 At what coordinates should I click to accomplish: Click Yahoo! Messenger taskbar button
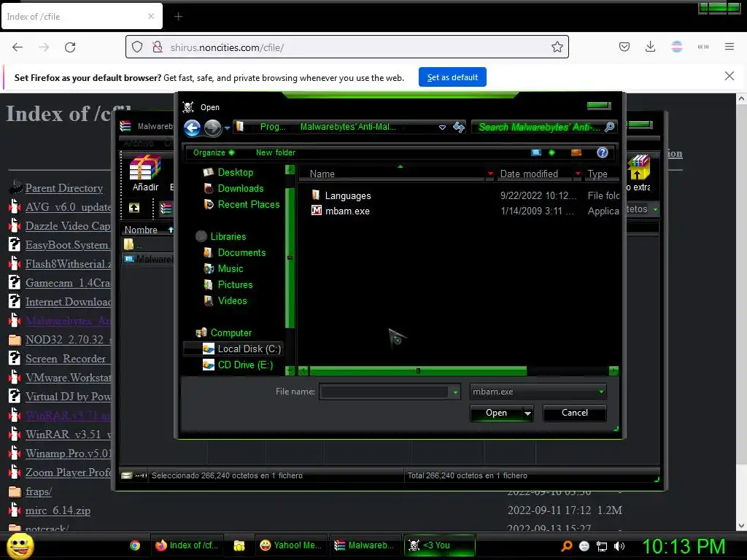coord(290,545)
